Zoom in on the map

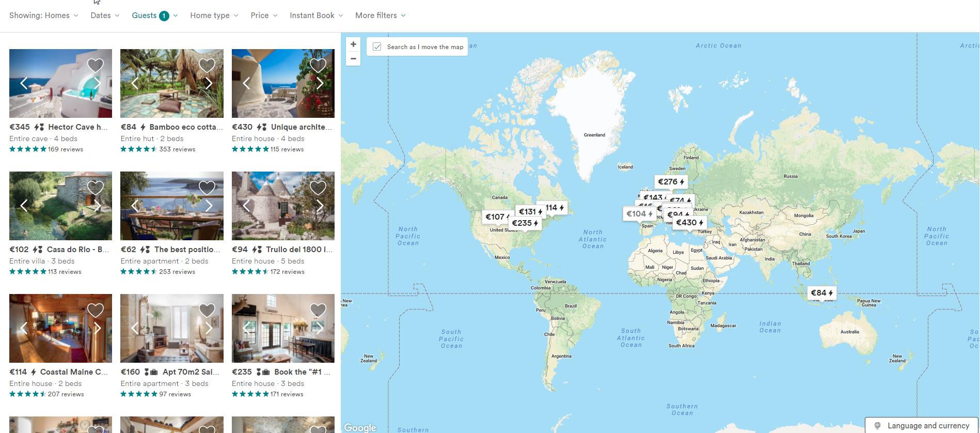[353, 44]
